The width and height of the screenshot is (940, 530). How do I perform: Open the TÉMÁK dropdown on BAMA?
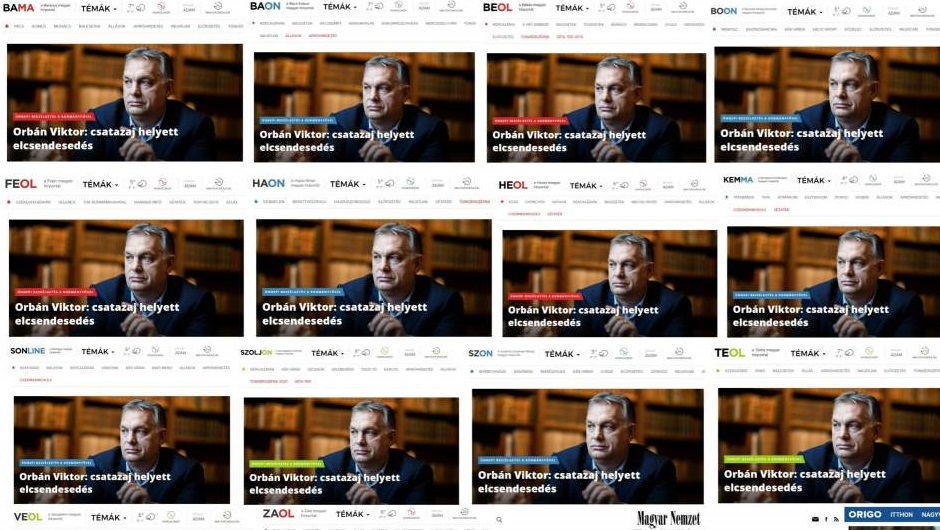pyautogui.click(x=99, y=8)
